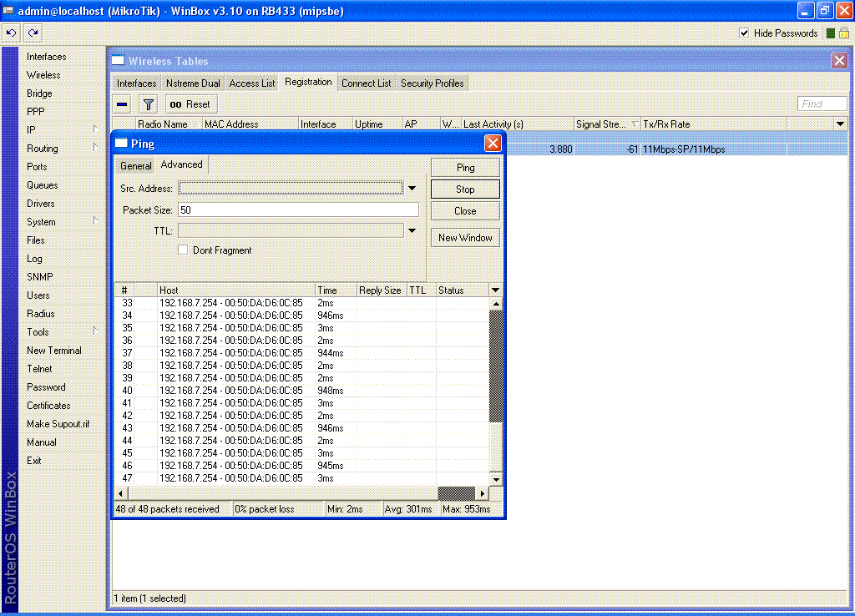The width and height of the screenshot is (855, 616).
Task: Open Queues in the sidebar menu
Action: (42, 184)
